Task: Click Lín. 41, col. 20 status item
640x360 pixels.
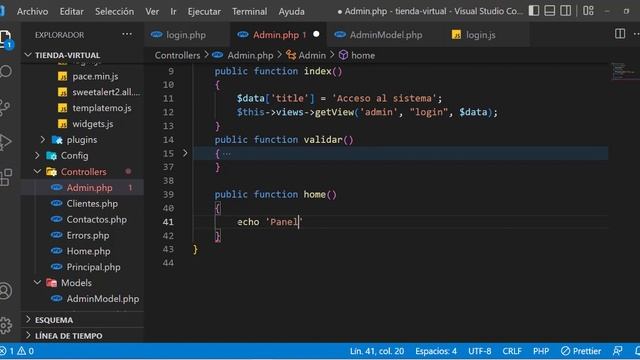Action: tap(377, 351)
